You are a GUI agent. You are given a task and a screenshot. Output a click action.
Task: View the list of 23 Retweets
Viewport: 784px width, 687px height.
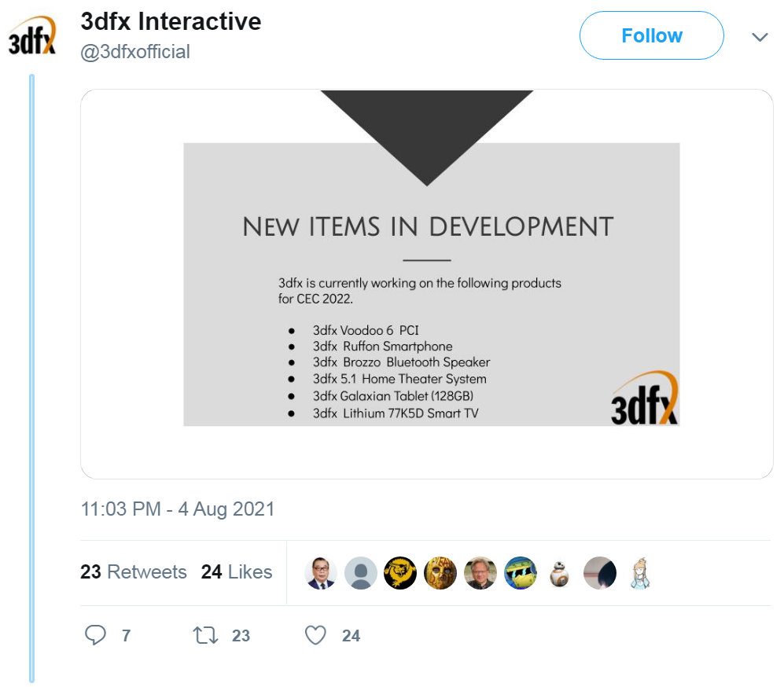pos(134,571)
